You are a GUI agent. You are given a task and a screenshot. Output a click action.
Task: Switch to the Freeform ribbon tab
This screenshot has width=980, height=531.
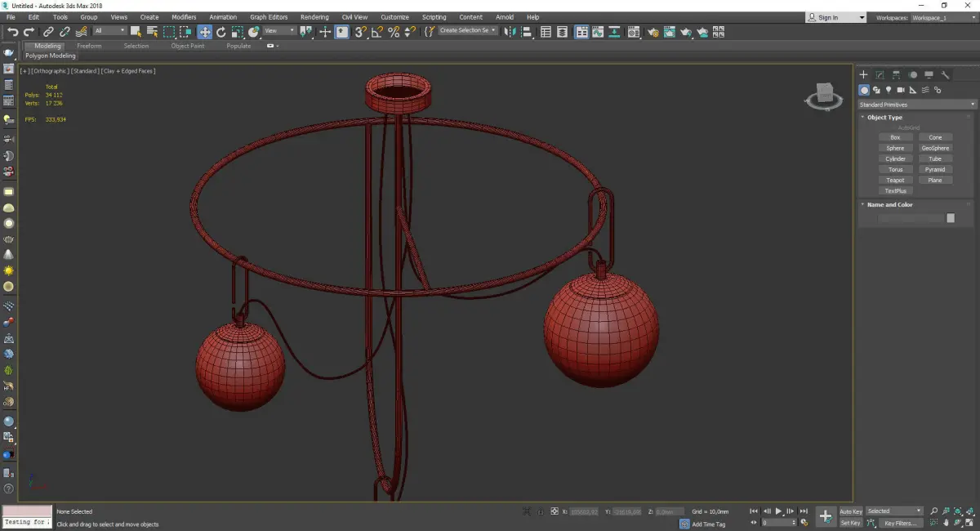pos(89,46)
